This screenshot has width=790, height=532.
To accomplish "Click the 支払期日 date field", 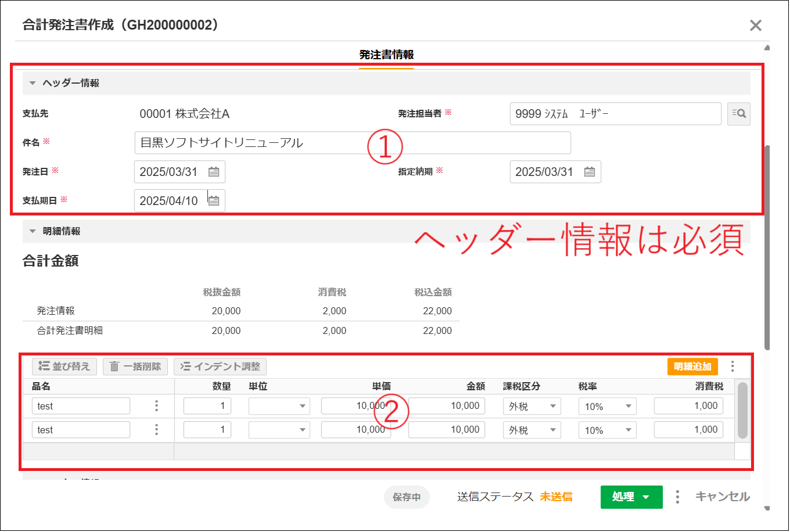I will 179,201.
